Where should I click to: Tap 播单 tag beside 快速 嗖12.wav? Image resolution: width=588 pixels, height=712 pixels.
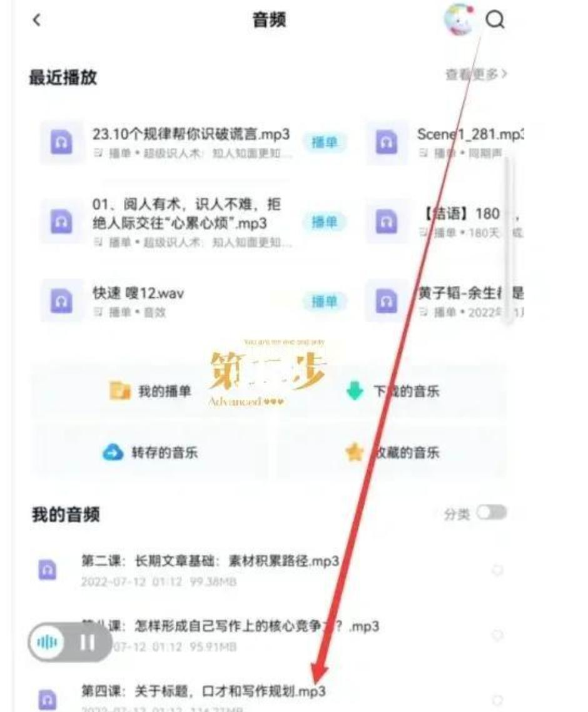click(x=324, y=301)
